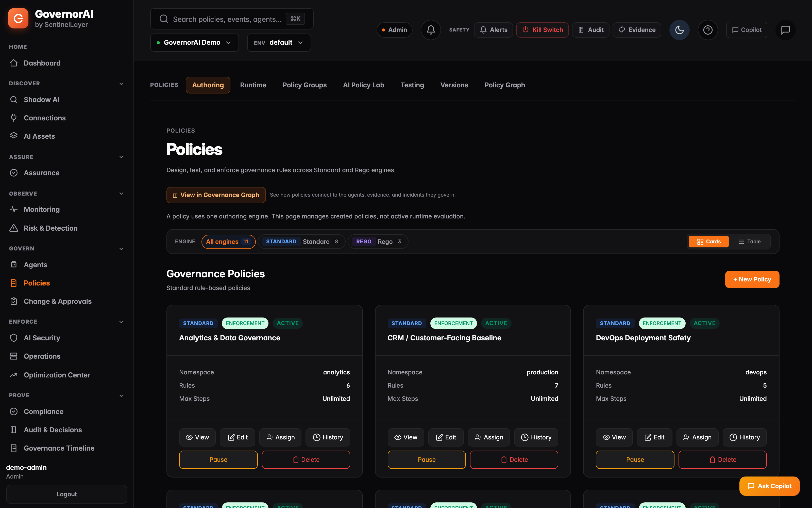The width and height of the screenshot is (812, 508).
Task: View the Analytics & Data Governance policy
Action: [197, 437]
